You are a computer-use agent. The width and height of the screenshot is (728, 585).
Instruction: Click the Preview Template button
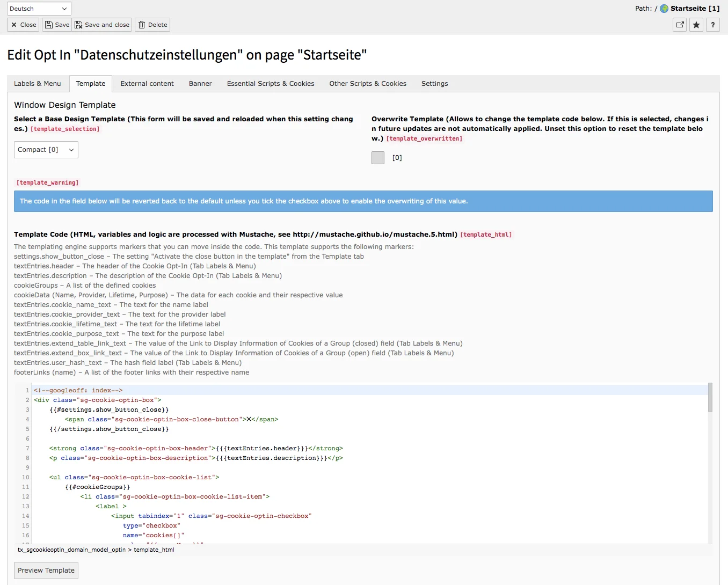click(x=46, y=570)
